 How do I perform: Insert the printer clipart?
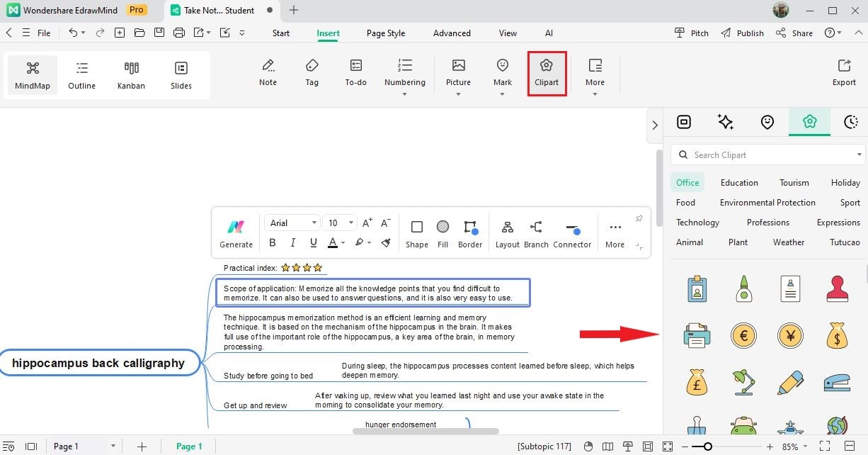pyautogui.click(x=697, y=335)
